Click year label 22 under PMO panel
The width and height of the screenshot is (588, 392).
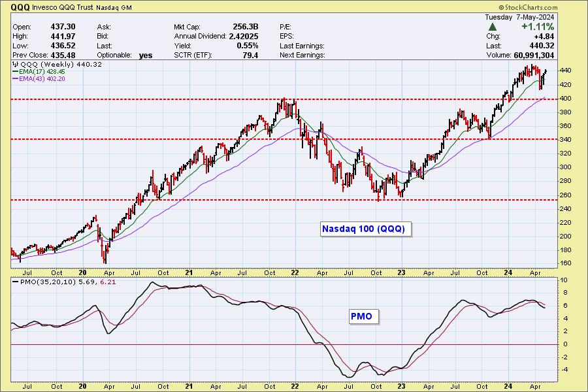tap(295, 386)
